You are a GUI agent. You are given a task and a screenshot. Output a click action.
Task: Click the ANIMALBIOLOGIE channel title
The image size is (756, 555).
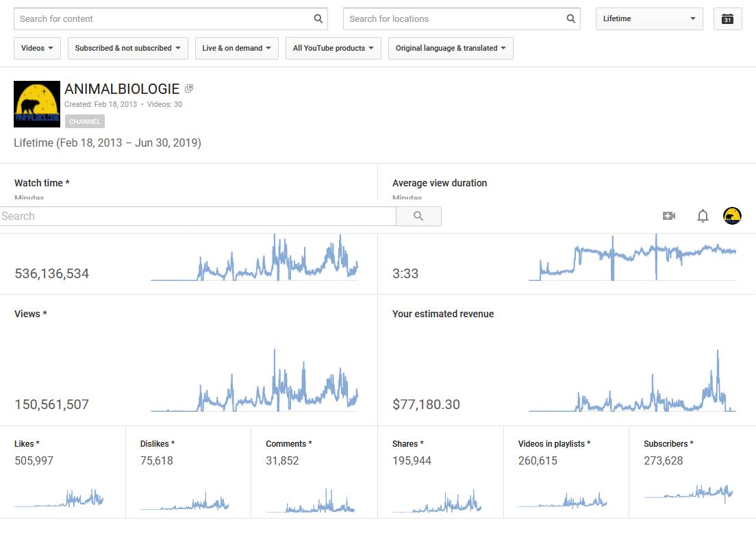(122, 89)
